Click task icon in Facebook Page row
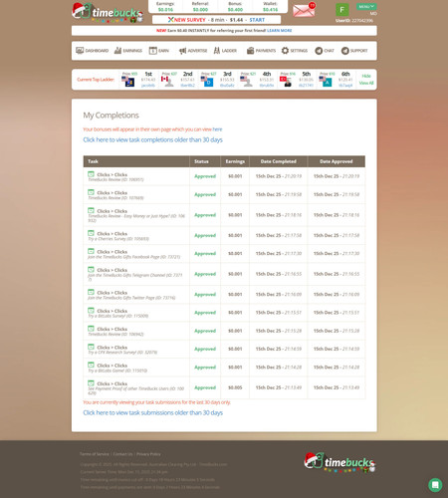This screenshot has height=498, width=448. (91, 251)
